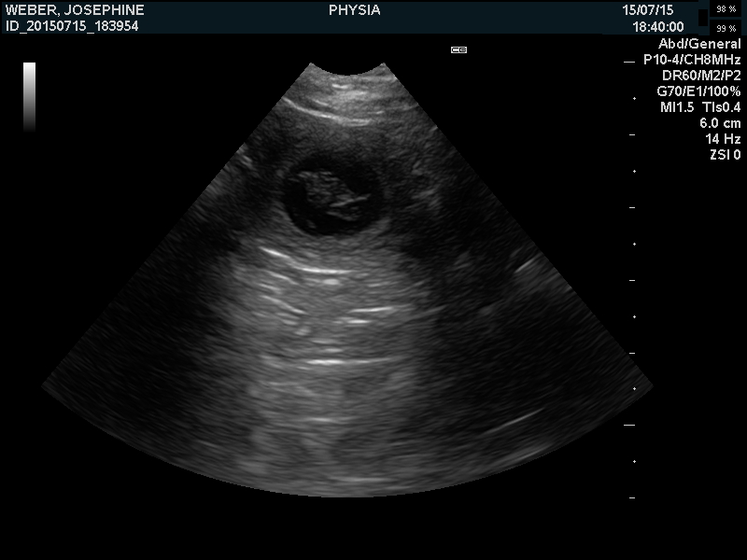Click the G70/E1/100% parameter
Viewport: 747px width, 560px height.
(698, 91)
